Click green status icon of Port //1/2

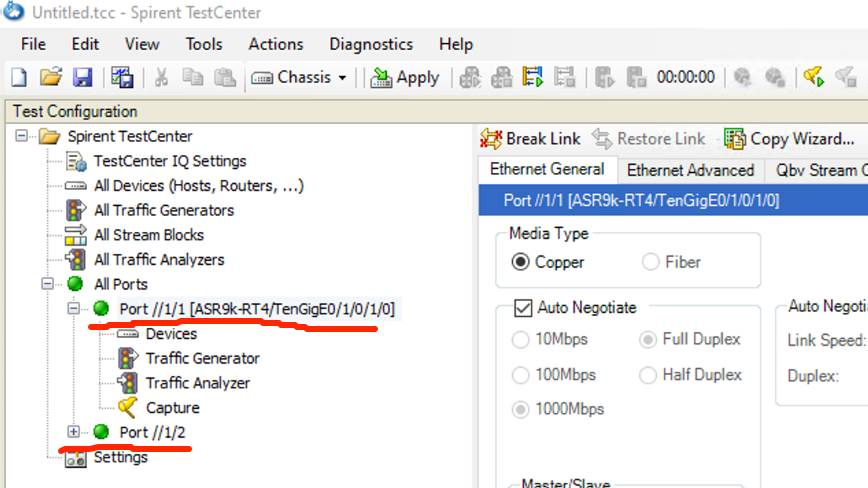pos(101,432)
